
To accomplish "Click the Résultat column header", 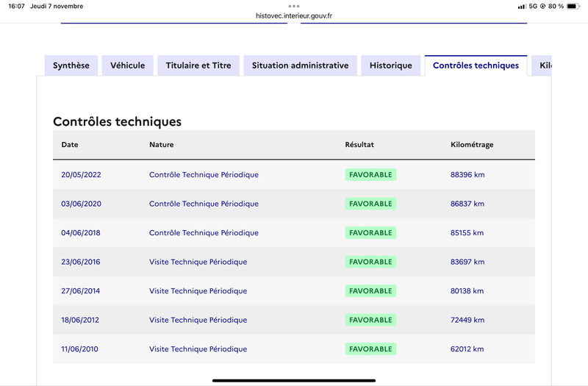I will (x=359, y=144).
